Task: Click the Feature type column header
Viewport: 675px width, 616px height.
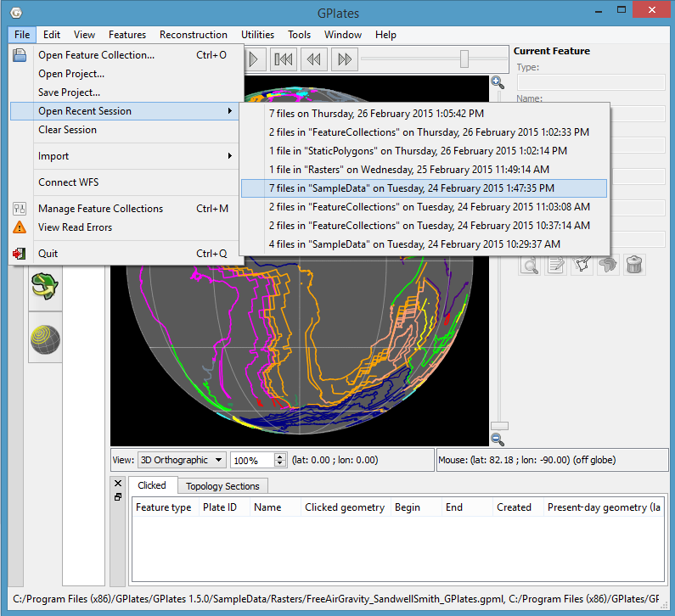Action: click(x=164, y=507)
